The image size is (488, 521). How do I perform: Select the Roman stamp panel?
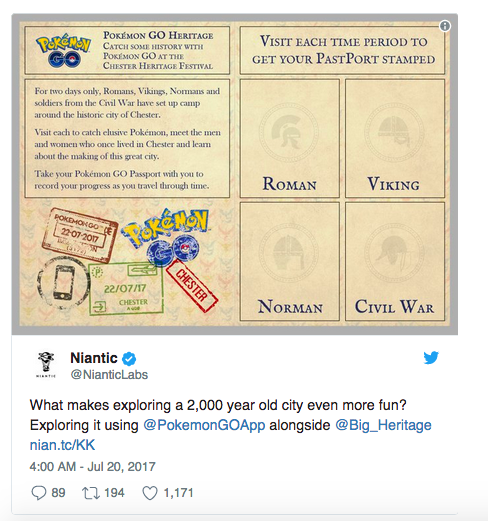point(289,138)
